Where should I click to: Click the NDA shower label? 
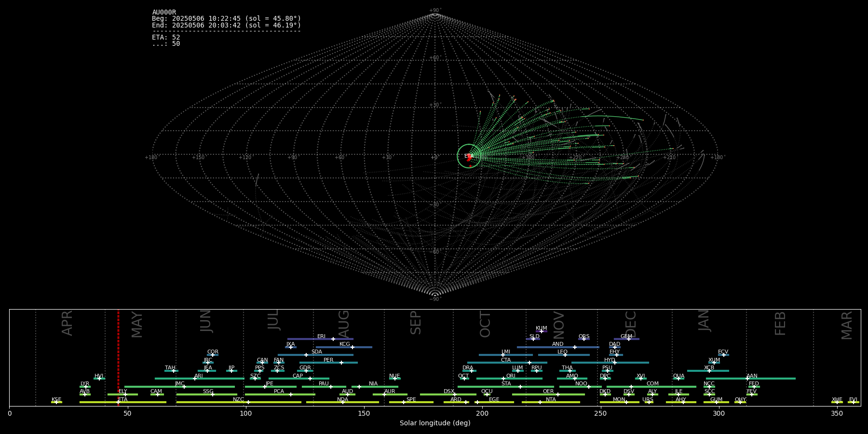coord(342,400)
